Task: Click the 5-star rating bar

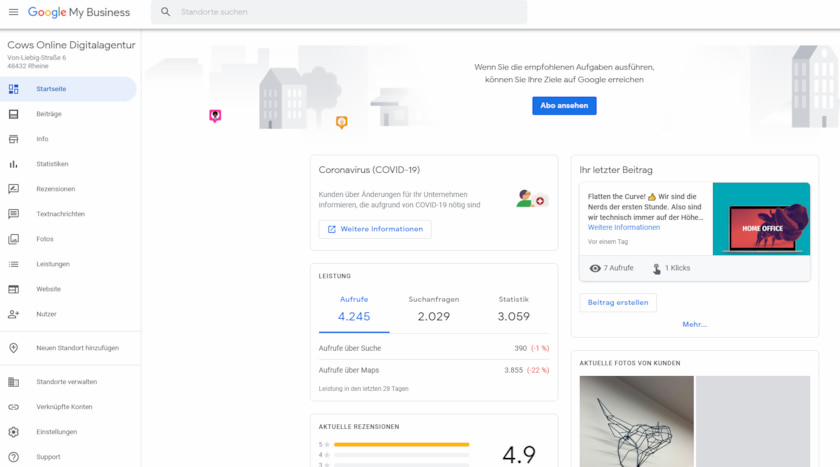Action: click(x=401, y=445)
